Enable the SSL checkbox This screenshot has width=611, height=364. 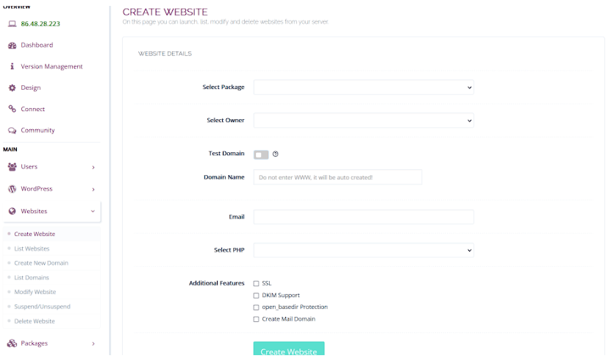(x=256, y=283)
